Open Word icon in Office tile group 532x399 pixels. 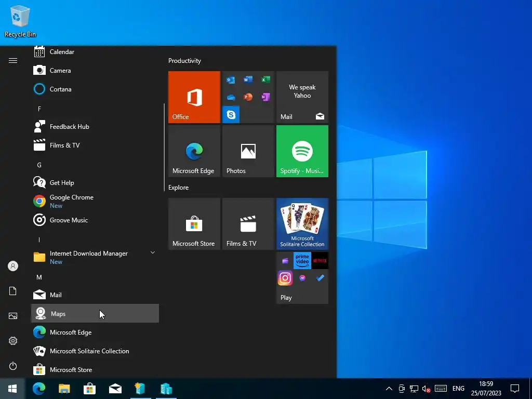click(248, 79)
